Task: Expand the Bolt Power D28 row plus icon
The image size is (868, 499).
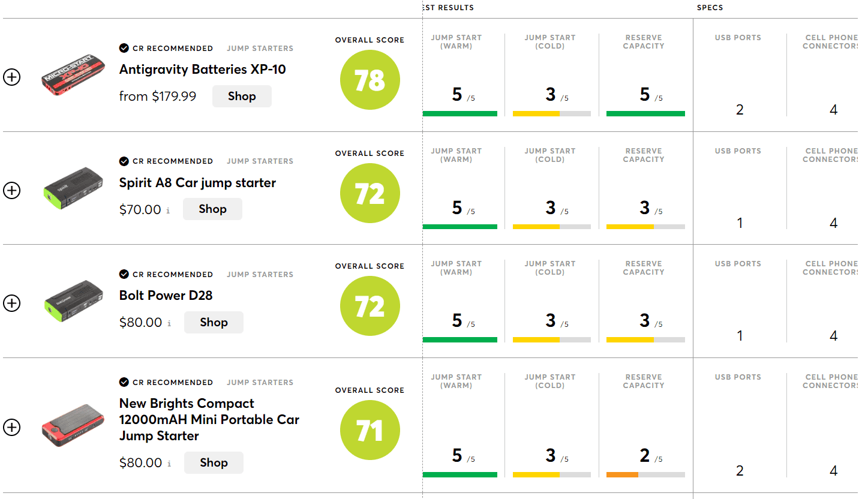Action: (x=12, y=303)
